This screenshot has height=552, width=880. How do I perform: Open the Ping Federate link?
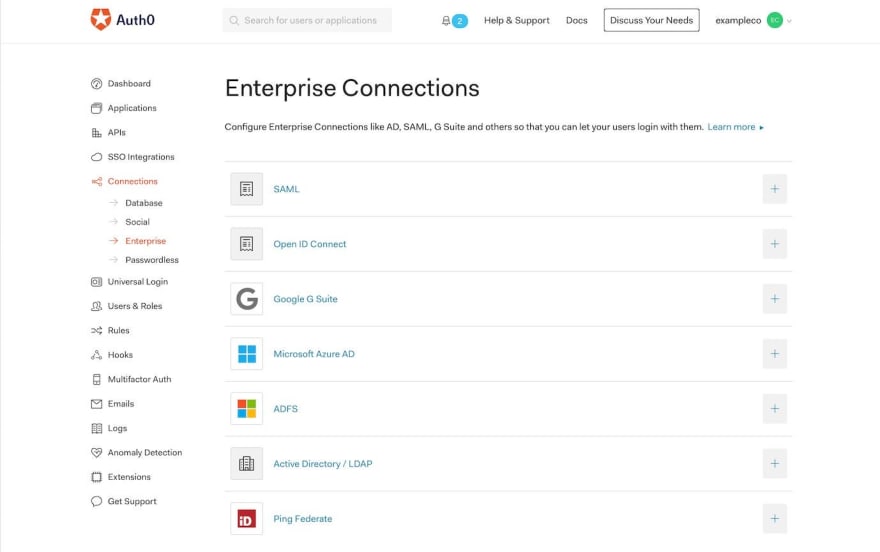point(302,519)
